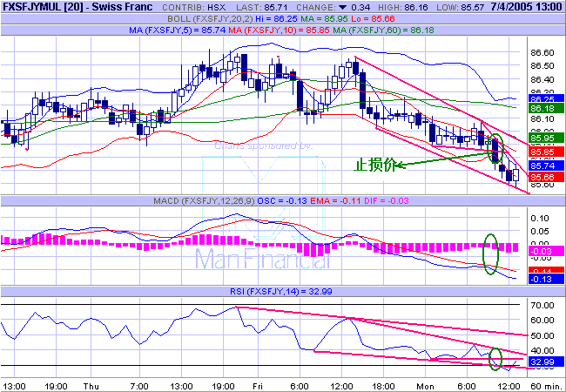Image resolution: width=566 pixels, height=392 pixels.
Task: Click the 40.00 RSI axis label
Action: coord(542,351)
